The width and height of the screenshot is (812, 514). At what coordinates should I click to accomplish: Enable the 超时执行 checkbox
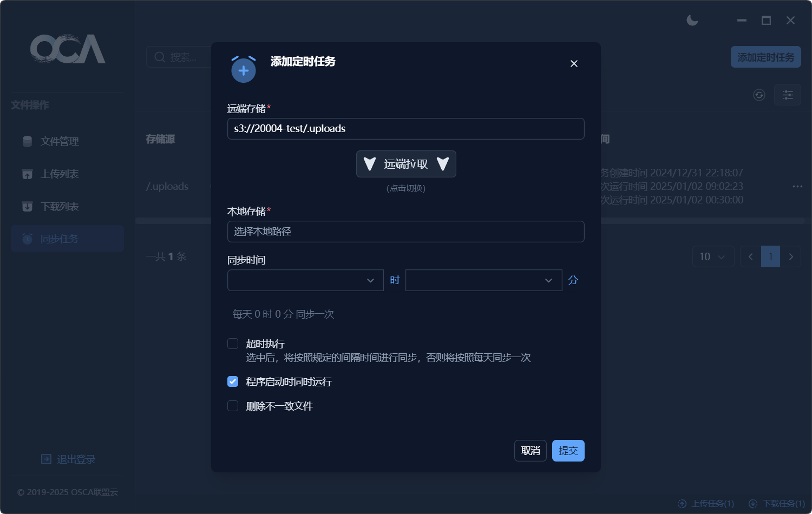(x=233, y=344)
